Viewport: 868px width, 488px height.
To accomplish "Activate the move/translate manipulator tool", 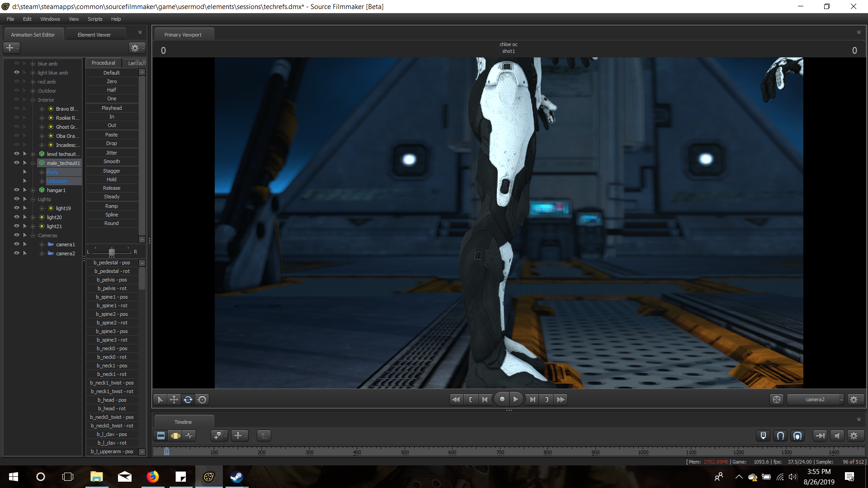I will pos(174,399).
